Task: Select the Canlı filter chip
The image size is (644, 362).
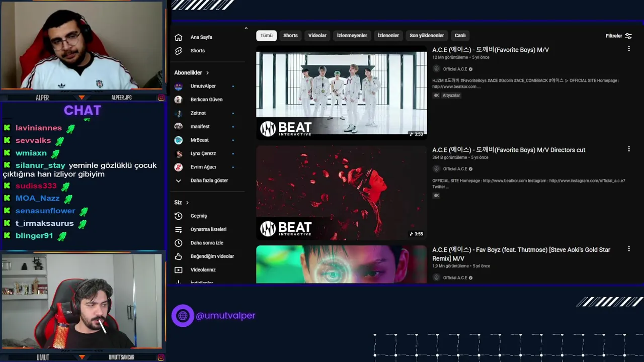Action: (460, 36)
